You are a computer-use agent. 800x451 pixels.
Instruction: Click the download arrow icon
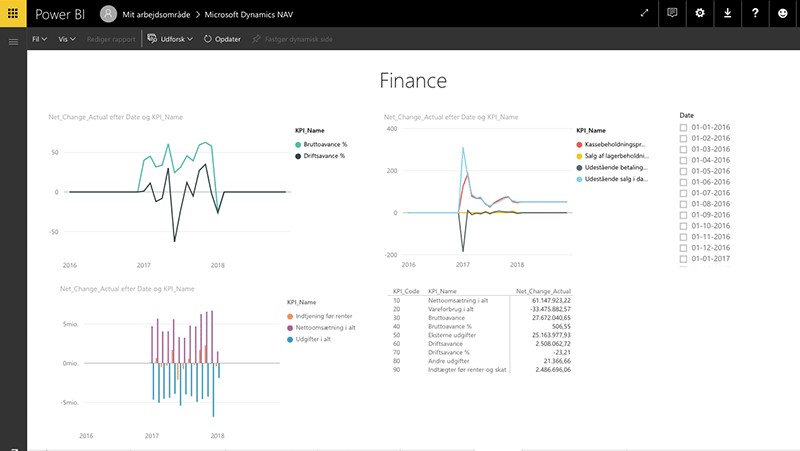tap(727, 14)
